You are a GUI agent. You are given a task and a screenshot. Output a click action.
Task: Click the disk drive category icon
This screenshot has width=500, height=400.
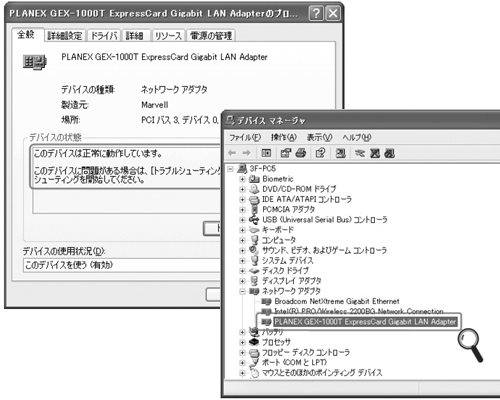(x=254, y=271)
